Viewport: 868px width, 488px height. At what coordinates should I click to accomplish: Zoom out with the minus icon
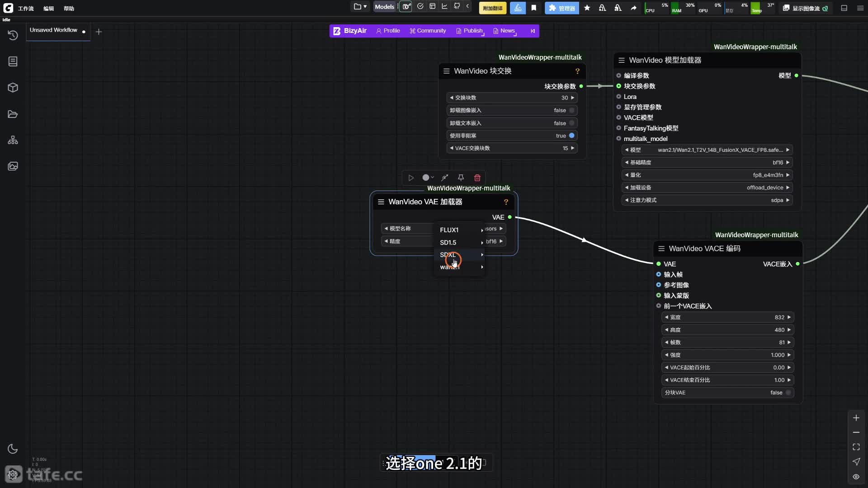(856, 432)
